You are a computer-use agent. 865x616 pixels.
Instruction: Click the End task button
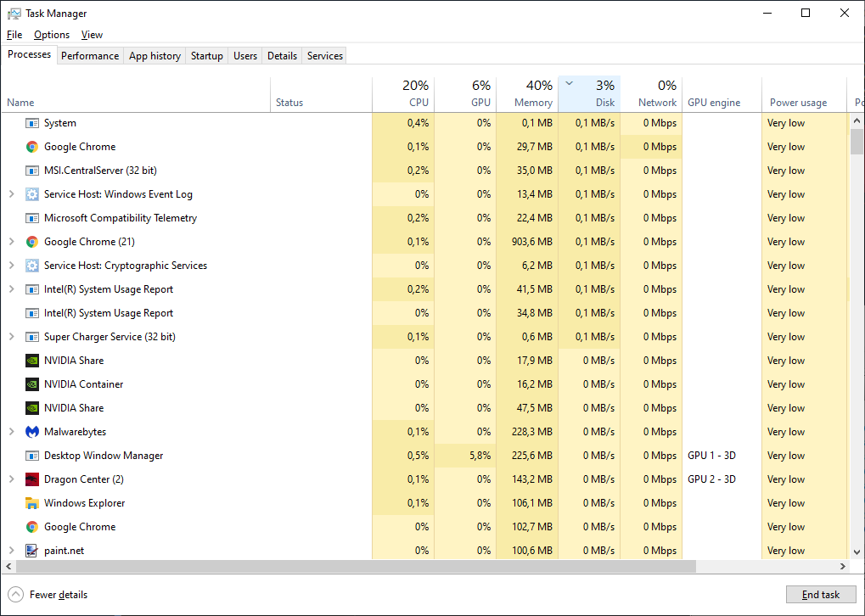pyautogui.click(x=821, y=595)
